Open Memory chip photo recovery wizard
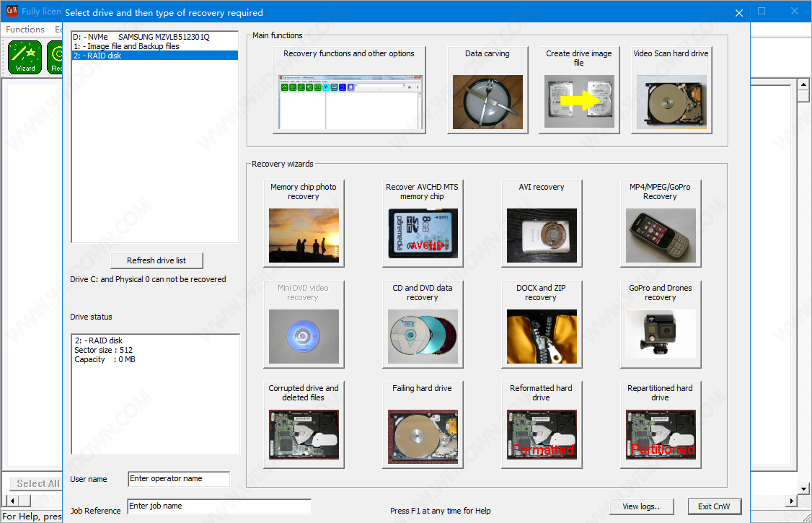Screen dimensions: 812x523 click(304, 223)
